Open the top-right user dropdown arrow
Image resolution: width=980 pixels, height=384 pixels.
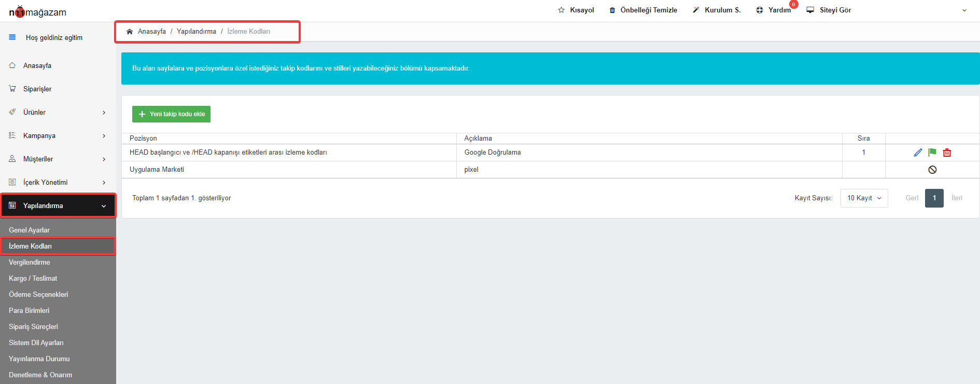click(964, 10)
